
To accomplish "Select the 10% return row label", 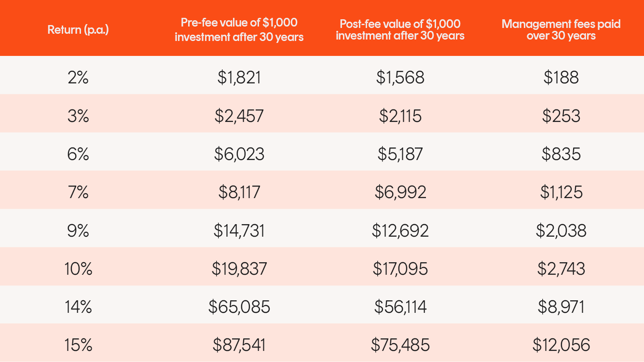I will tap(78, 268).
